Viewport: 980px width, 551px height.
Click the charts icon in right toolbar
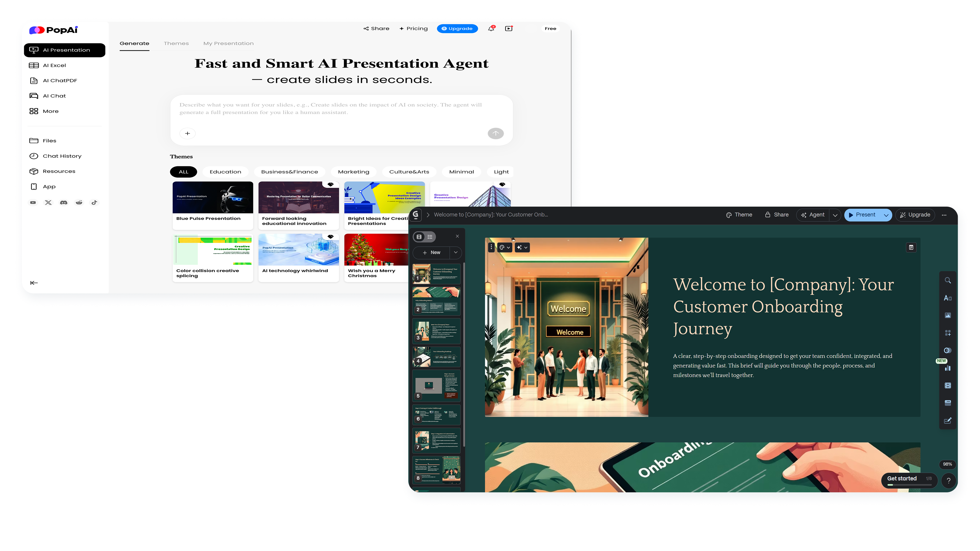[x=948, y=368]
